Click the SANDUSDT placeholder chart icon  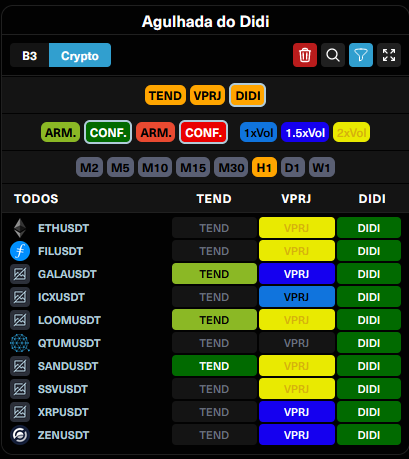pyautogui.click(x=20, y=366)
